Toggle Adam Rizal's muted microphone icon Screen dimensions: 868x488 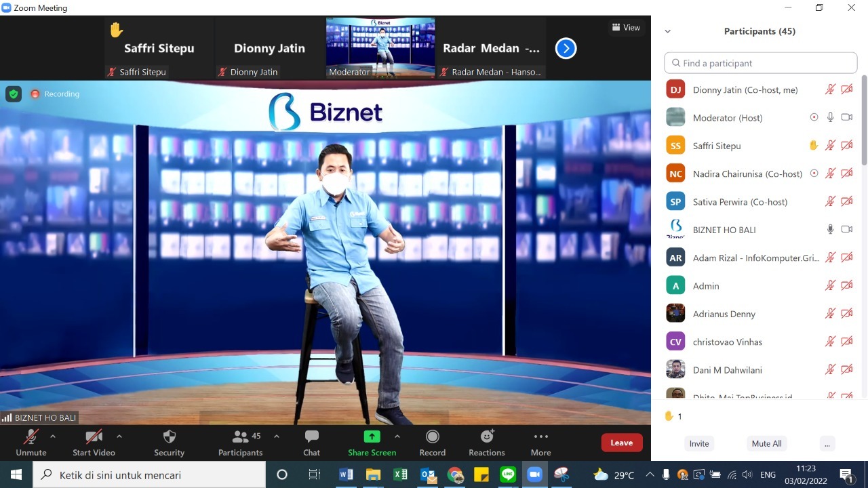pyautogui.click(x=830, y=258)
